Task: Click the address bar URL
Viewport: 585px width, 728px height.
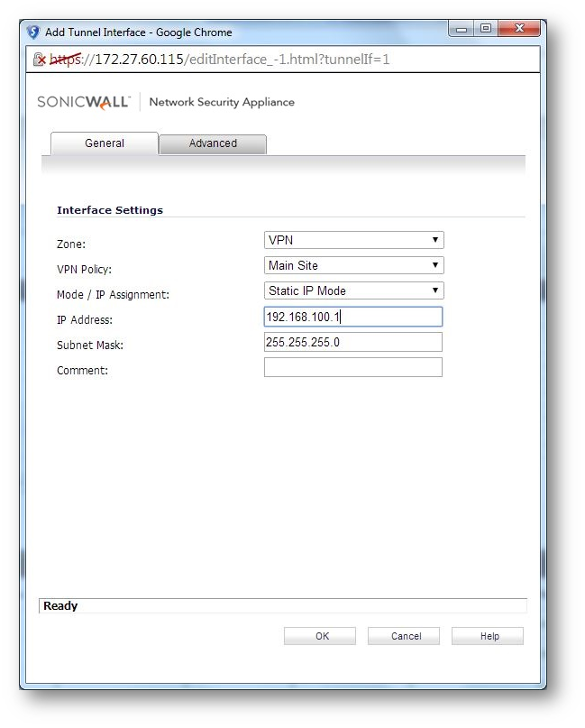Action: coord(219,60)
